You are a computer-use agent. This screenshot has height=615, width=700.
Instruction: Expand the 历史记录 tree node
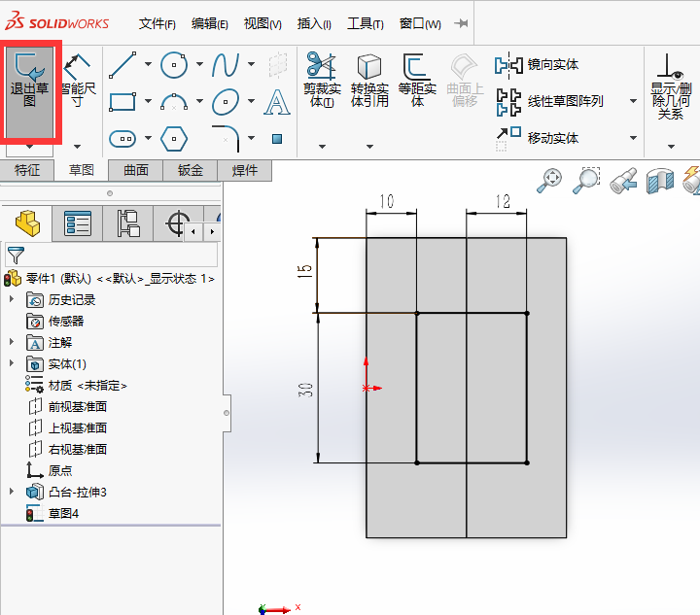point(12,299)
